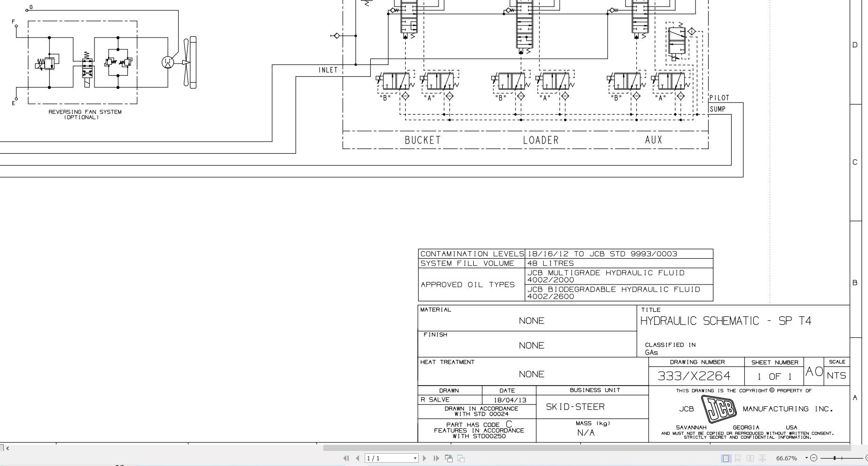
Task: Click the previous page arrow
Action: pos(358,458)
